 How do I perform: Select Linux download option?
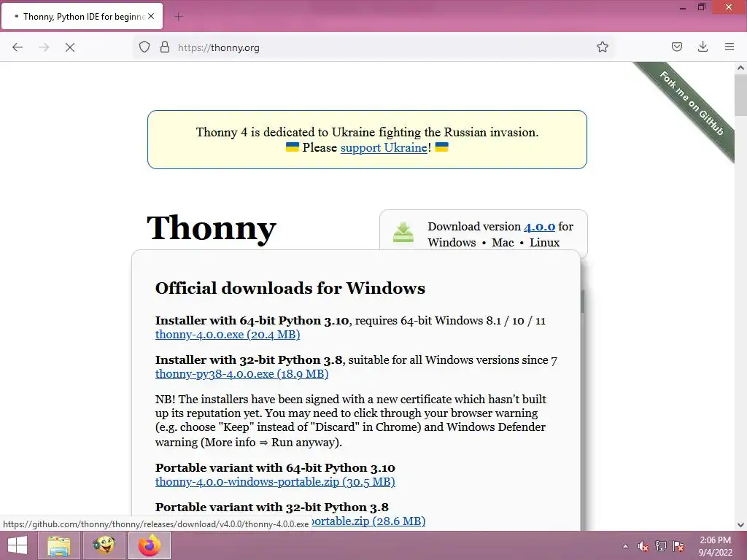pos(544,242)
